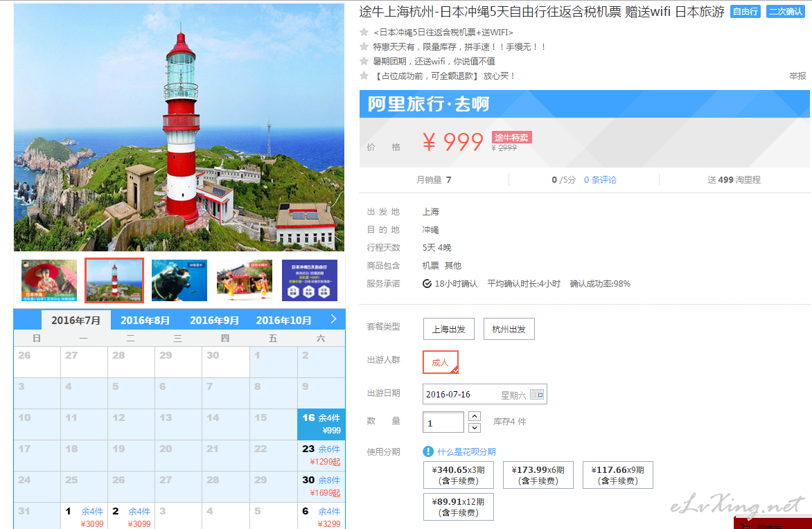This screenshot has height=529, width=812.
Task: Toggle the 成人 traveler group option
Action: [441, 362]
